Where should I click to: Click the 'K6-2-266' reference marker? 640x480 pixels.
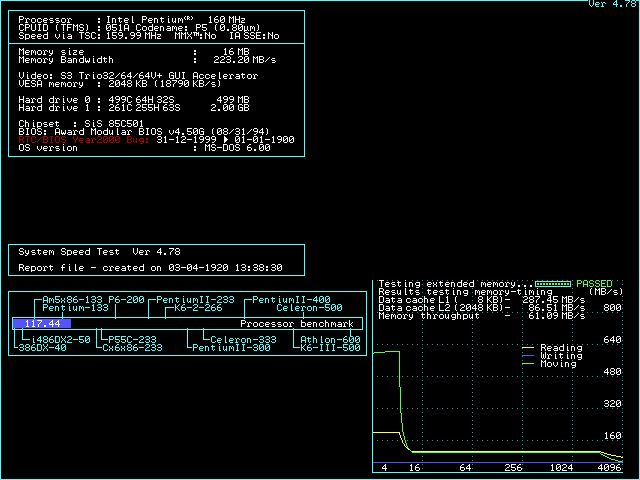[x=198, y=308]
